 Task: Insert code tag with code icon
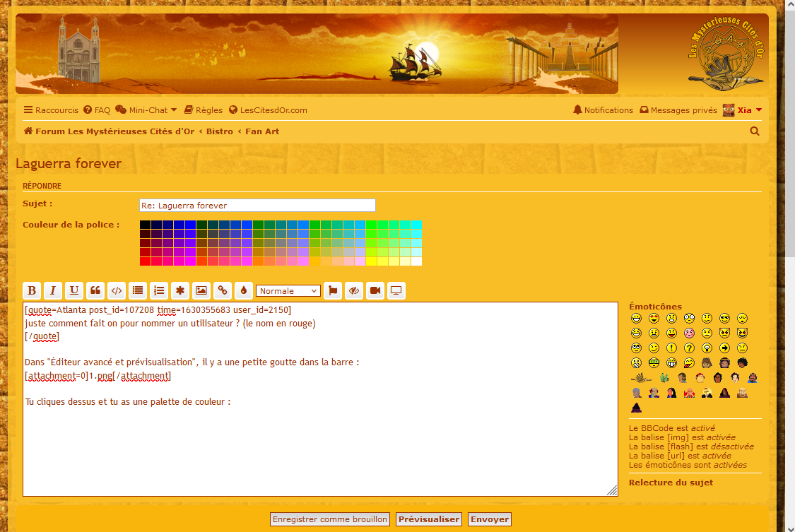point(117,290)
